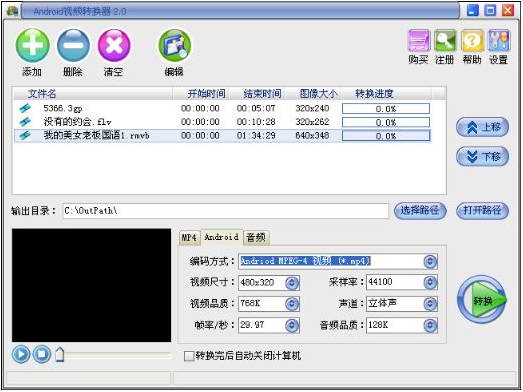The height and width of the screenshot is (392, 523).
Task: Click end time 00:05:07
Action: click(256, 108)
